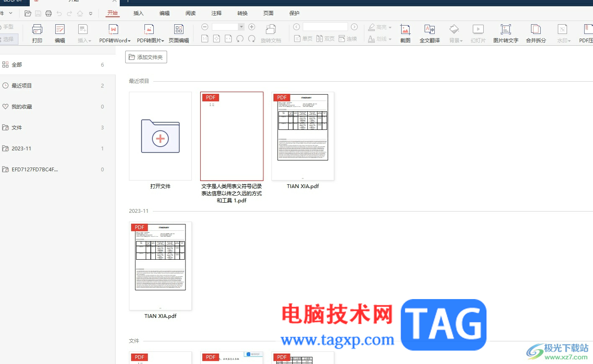Open the zoom percentage combo box
This screenshot has height=364, width=593.
click(x=228, y=27)
